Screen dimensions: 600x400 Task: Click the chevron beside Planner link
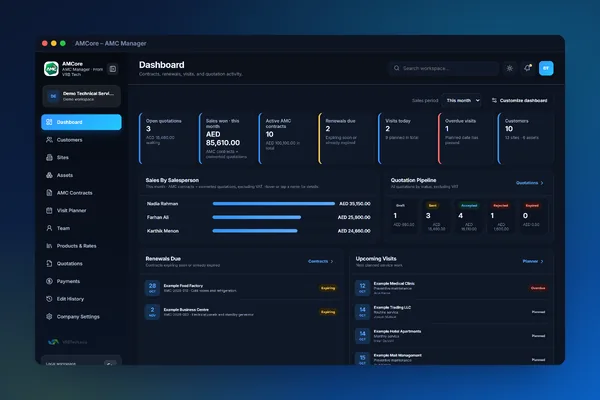[542, 261]
